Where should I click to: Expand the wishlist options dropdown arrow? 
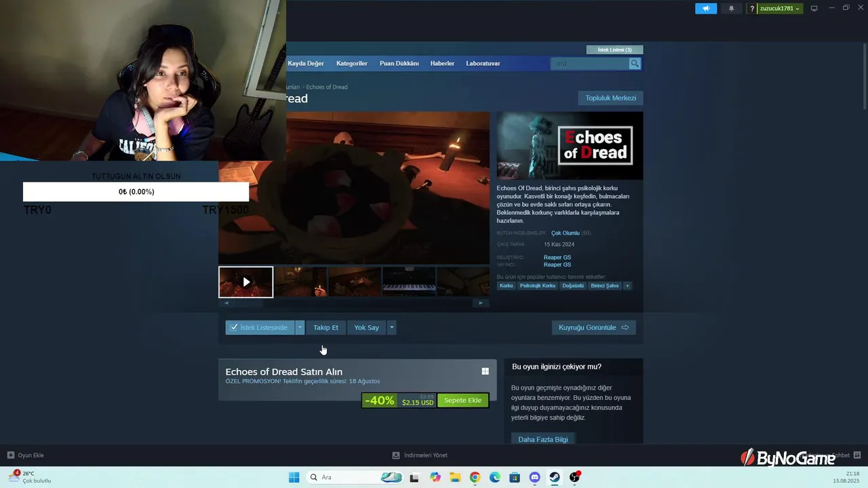click(300, 327)
